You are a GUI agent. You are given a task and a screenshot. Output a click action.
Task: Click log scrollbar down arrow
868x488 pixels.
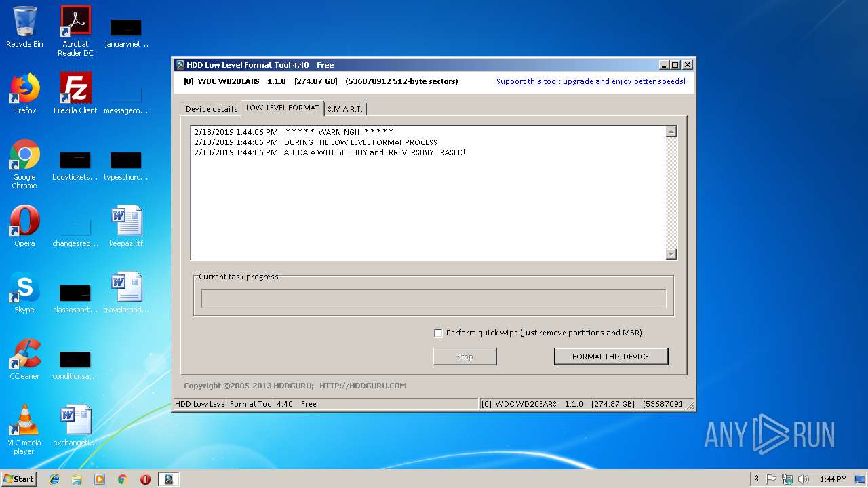(x=671, y=254)
